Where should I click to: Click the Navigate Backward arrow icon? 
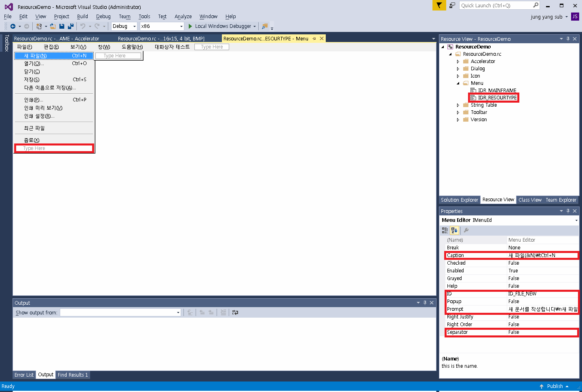click(x=13, y=26)
